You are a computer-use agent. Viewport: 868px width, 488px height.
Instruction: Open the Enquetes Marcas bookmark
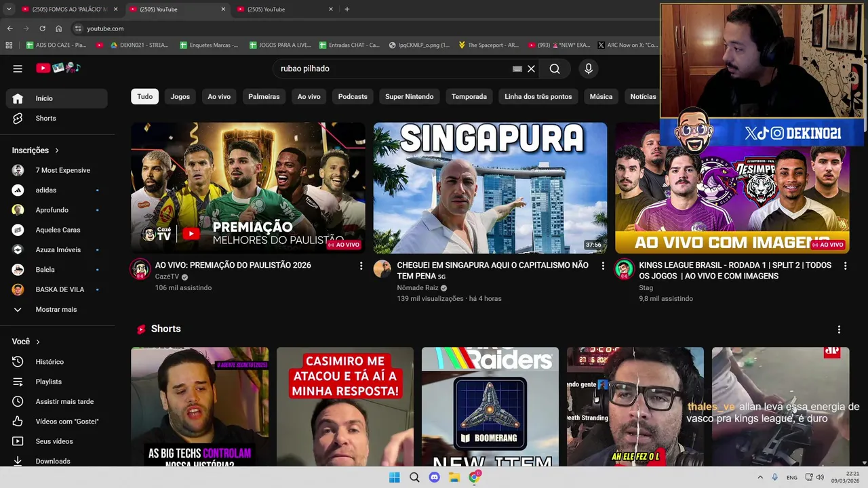(210, 45)
